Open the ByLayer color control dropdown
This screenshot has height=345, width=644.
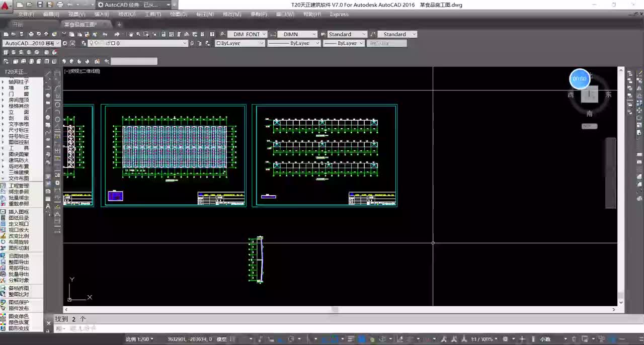pos(240,43)
